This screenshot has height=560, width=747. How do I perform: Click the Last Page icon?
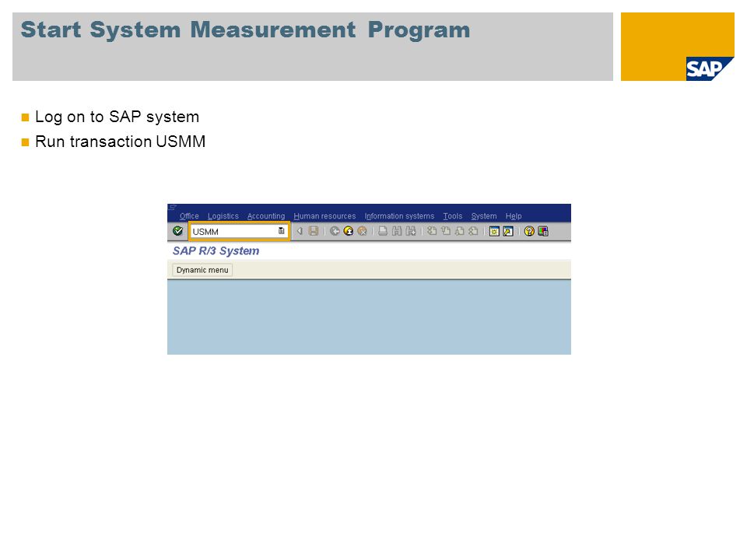(x=474, y=232)
